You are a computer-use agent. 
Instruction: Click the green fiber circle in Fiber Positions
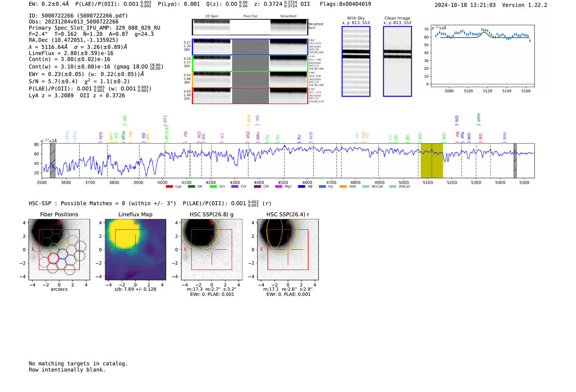click(54, 248)
